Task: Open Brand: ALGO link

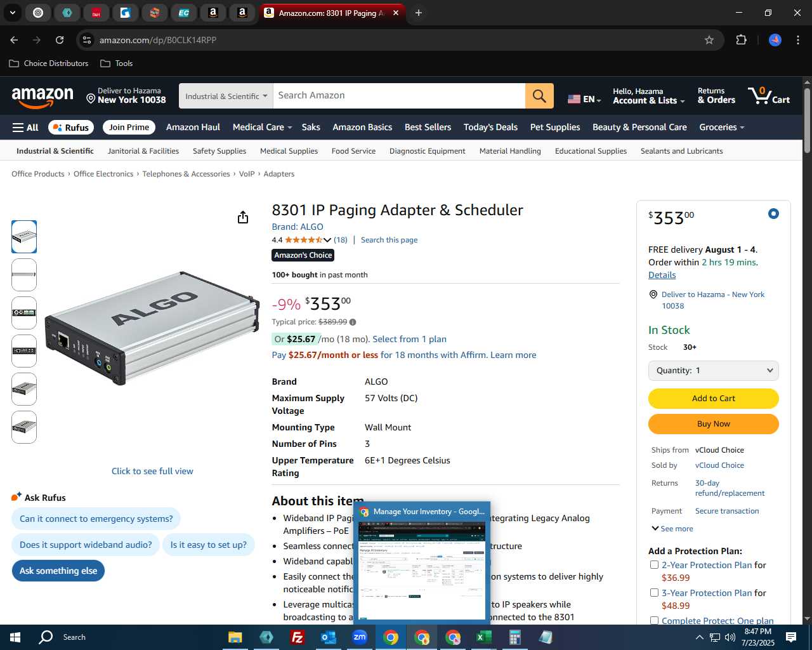Action: pos(298,227)
